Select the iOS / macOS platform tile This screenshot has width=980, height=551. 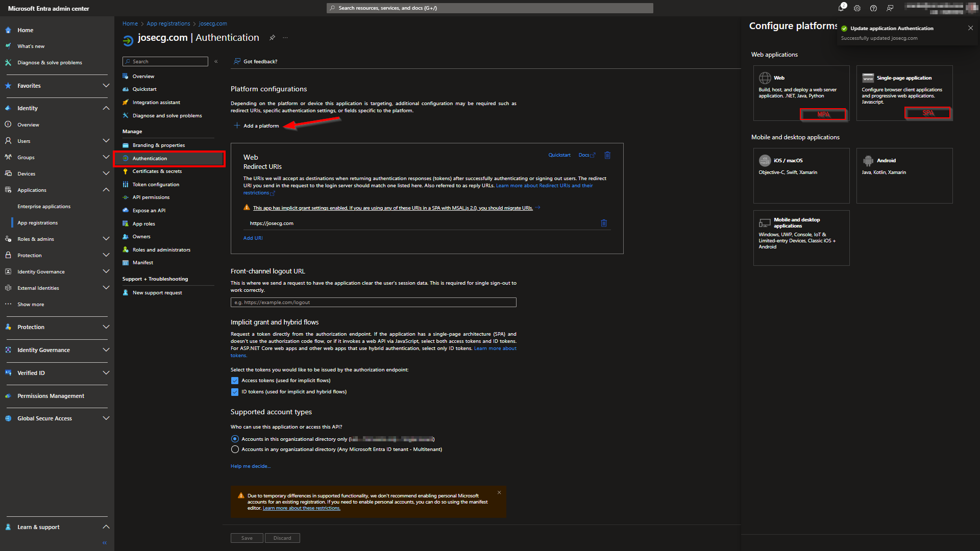tap(801, 175)
